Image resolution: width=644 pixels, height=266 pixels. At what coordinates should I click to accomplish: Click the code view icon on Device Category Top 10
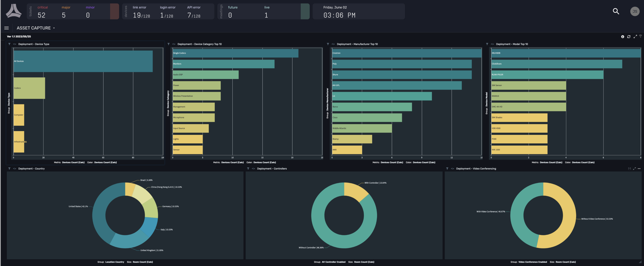(174, 44)
